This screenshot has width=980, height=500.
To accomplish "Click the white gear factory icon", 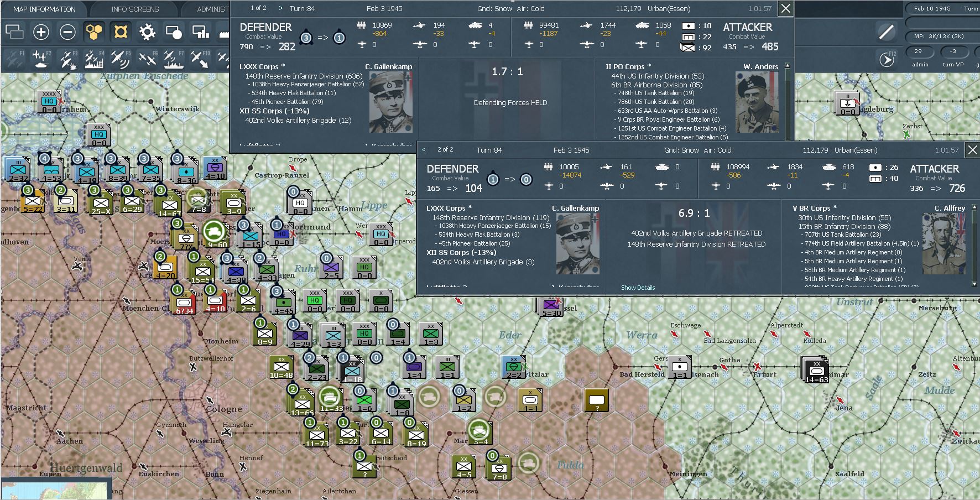I will point(147,32).
